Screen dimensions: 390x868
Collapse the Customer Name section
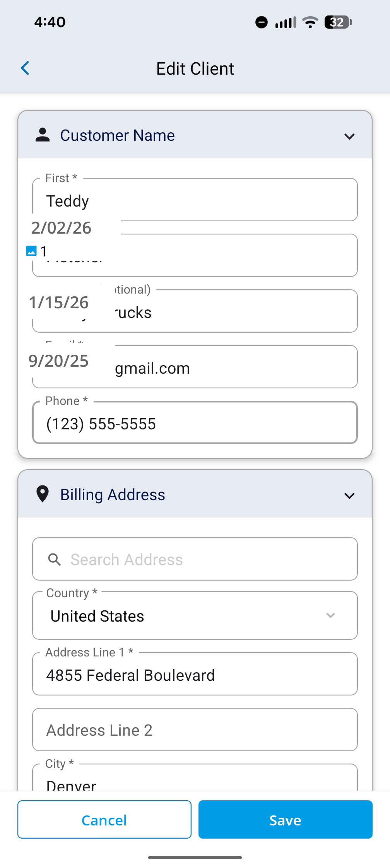tap(349, 136)
